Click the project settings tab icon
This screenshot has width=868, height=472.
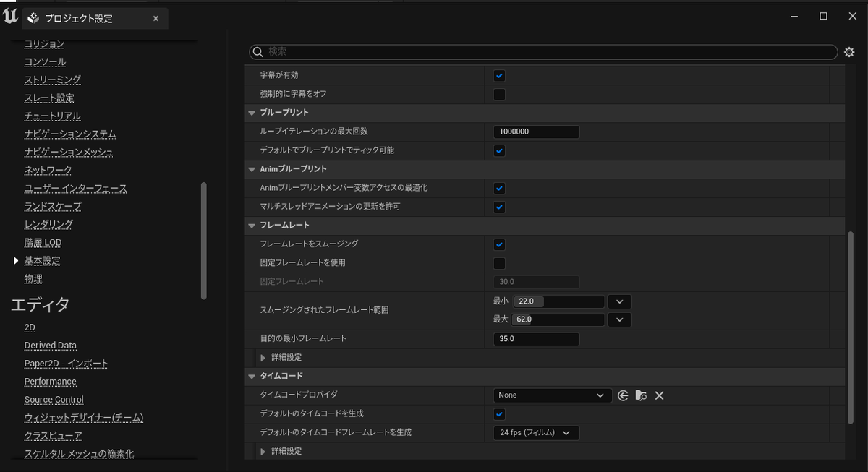[33, 19]
